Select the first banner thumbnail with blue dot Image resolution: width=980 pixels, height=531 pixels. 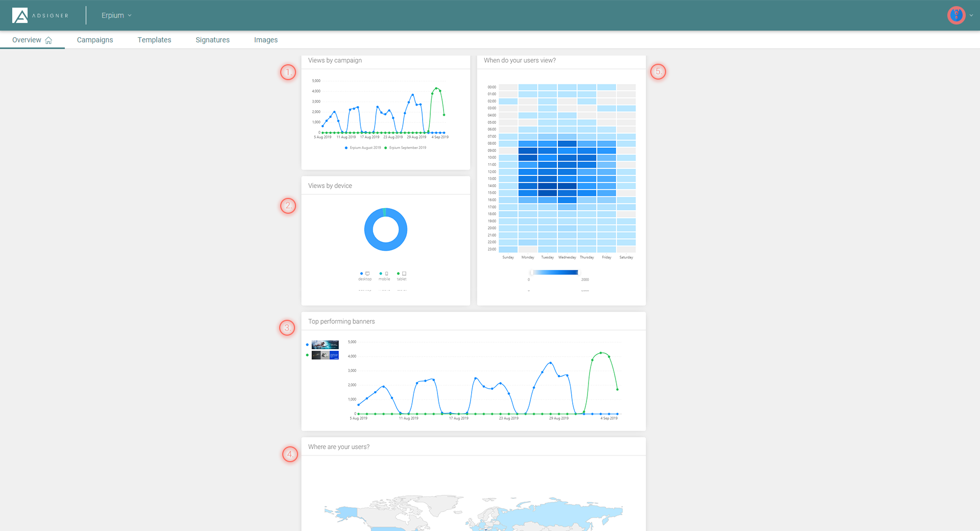pos(325,345)
